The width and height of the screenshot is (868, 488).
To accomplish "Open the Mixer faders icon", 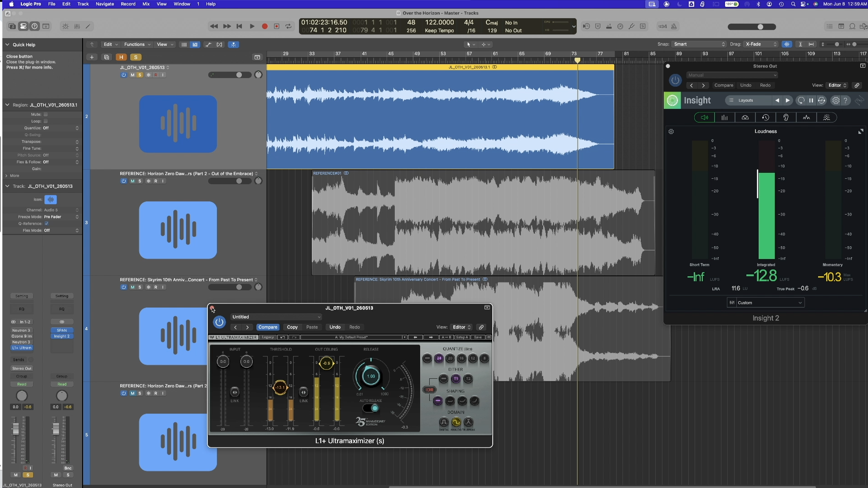I will click(77, 26).
